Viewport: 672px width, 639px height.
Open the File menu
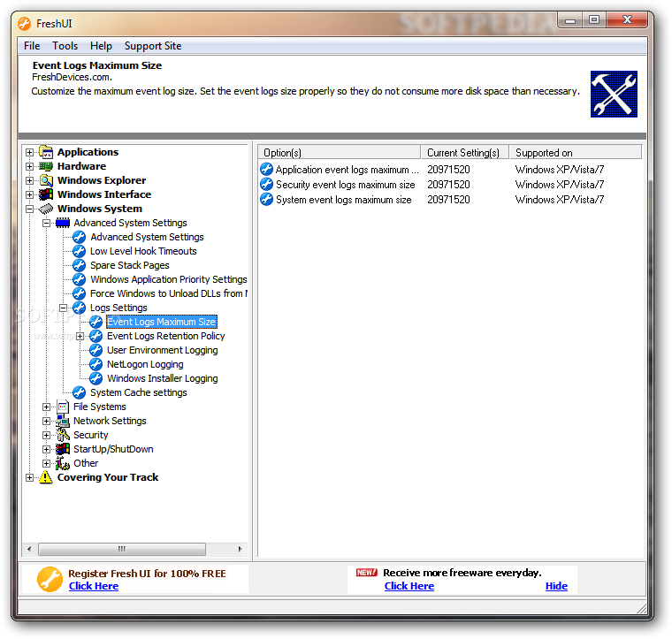coord(32,46)
